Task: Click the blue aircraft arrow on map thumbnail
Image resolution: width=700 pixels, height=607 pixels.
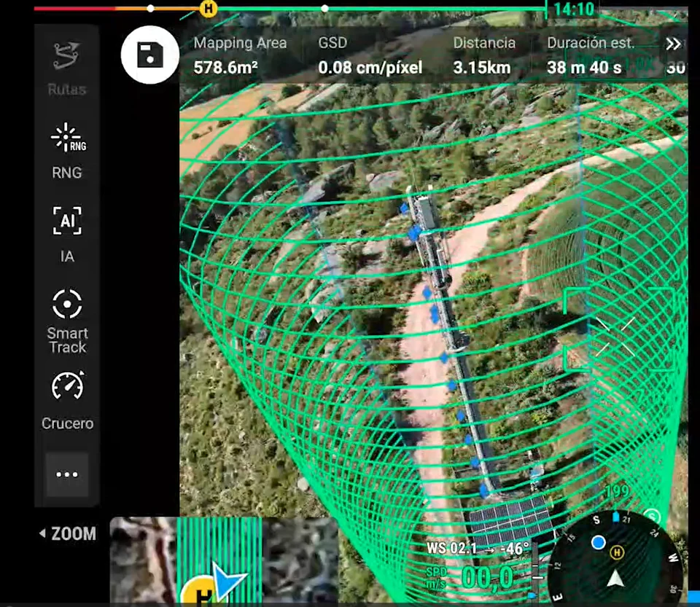Action: pyautogui.click(x=227, y=580)
